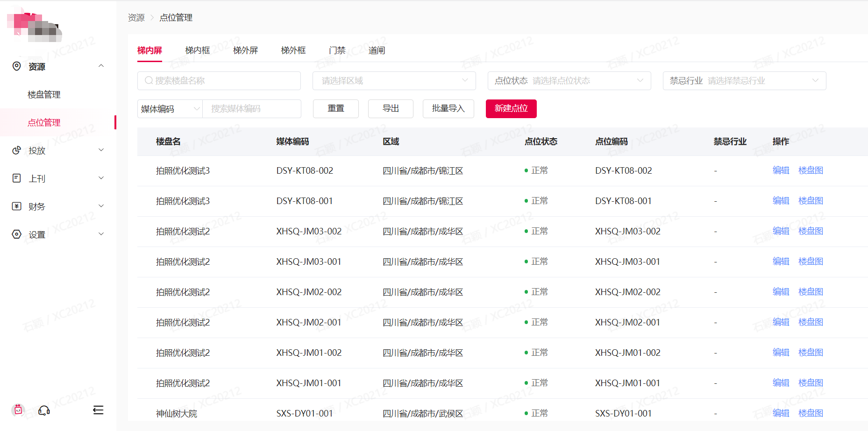Click the 设置 hexagon gear icon
868x431 pixels.
(17, 234)
